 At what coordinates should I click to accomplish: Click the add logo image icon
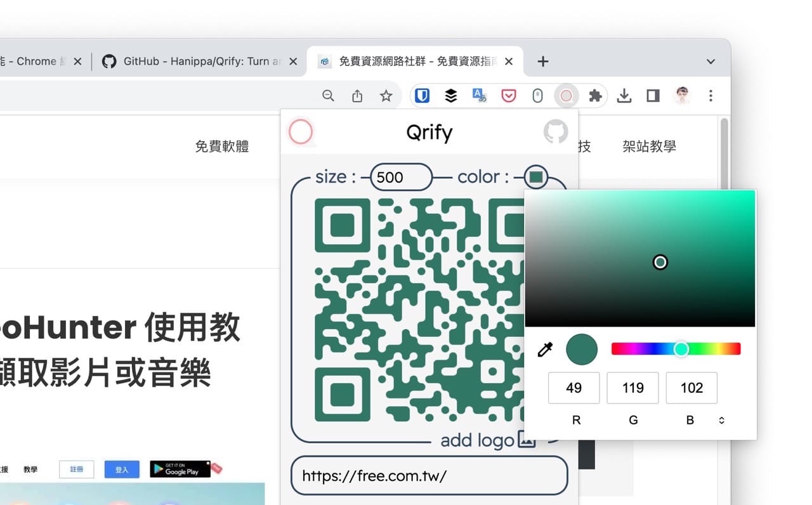tap(527, 439)
